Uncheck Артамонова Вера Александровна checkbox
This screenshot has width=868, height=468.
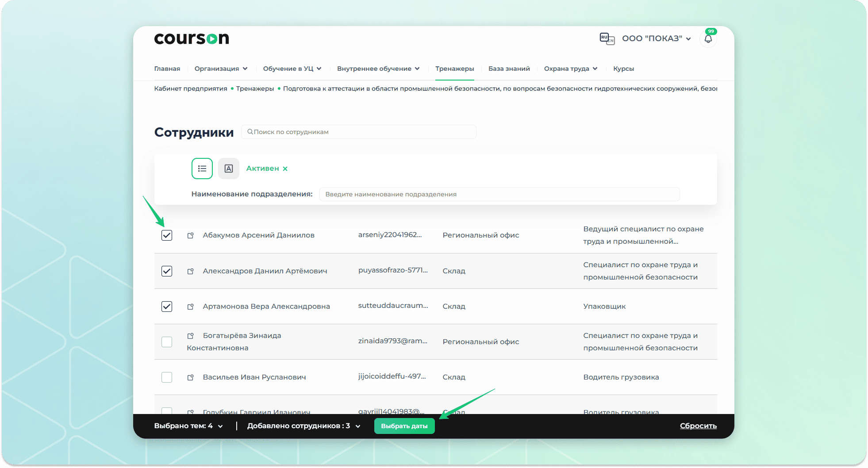click(x=167, y=307)
